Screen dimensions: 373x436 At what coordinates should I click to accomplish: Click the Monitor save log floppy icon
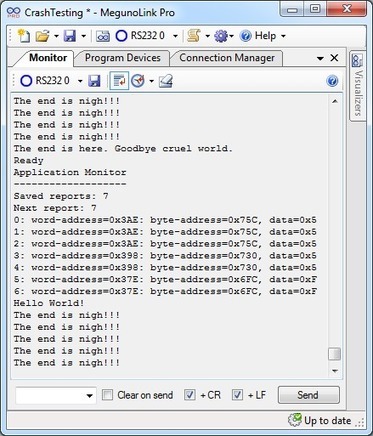click(94, 81)
